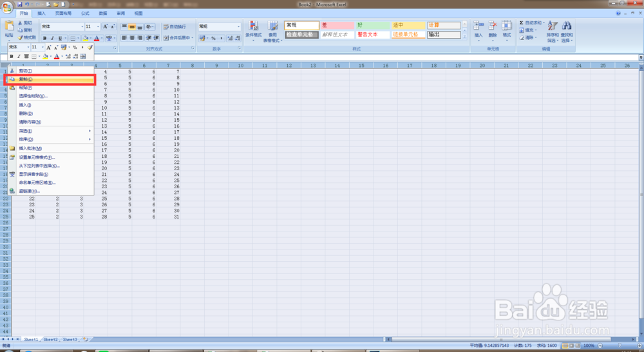The image size is (644, 352).
Task: Click the Office button logo
Action: 7,7
